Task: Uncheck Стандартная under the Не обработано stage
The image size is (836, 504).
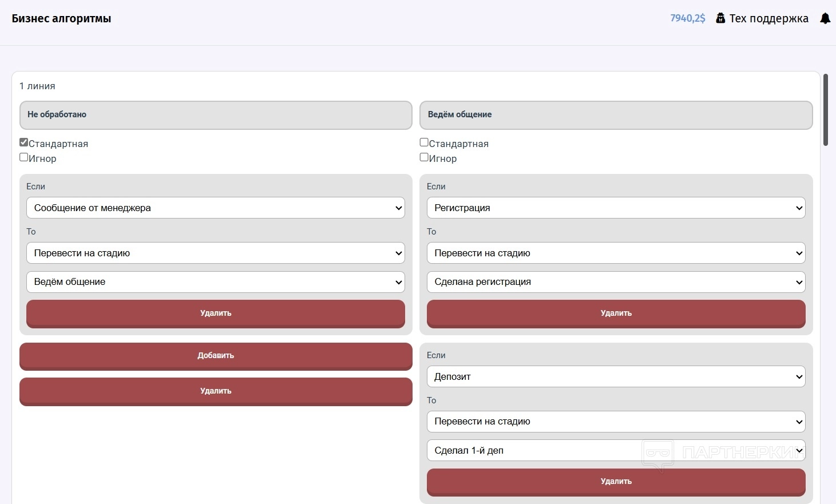Action: pos(24,142)
